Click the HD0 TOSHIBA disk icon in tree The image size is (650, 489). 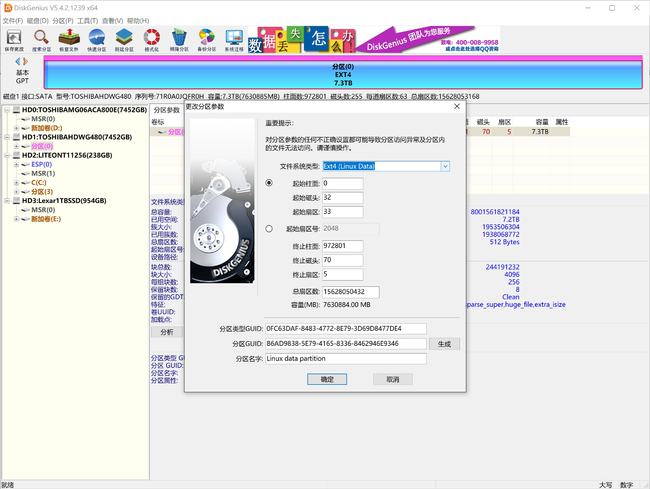tap(16, 110)
